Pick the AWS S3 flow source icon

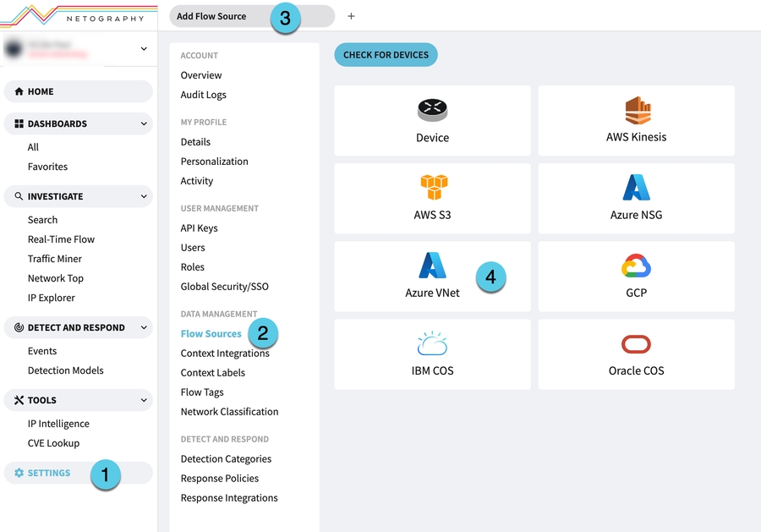click(432, 188)
